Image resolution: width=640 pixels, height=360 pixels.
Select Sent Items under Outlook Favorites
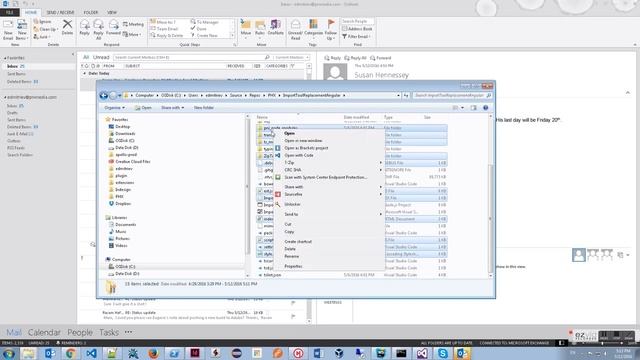pyautogui.click(x=16, y=74)
